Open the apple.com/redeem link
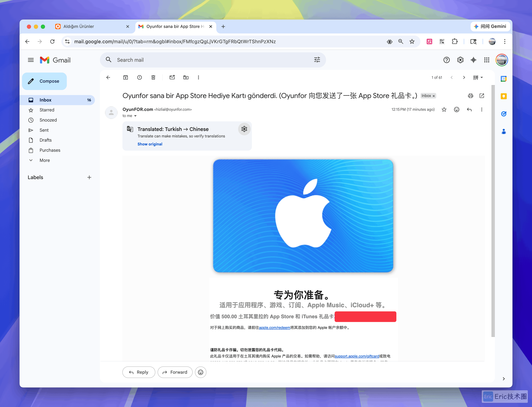This screenshot has height=407, width=532. tap(275, 327)
